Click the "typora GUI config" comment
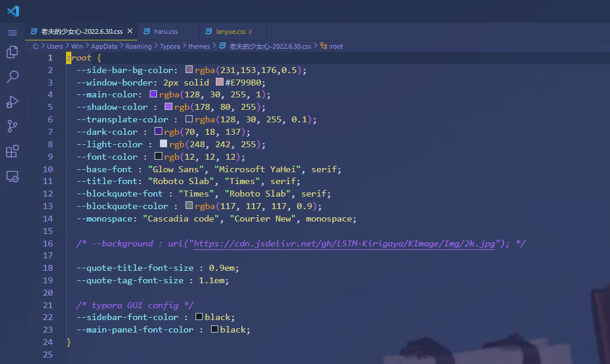Screen dimensions: 610x364 pyautogui.click(x=134, y=305)
